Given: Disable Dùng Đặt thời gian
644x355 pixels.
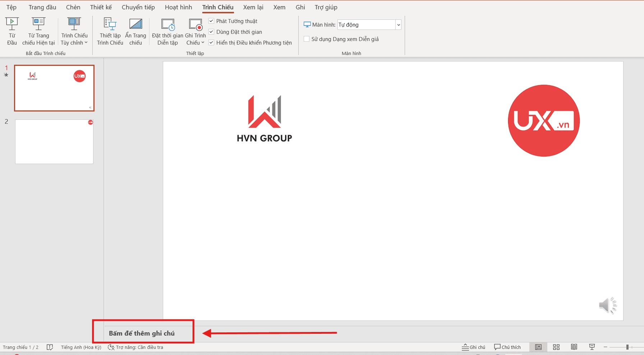Looking at the screenshot, I should click(211, 32).
